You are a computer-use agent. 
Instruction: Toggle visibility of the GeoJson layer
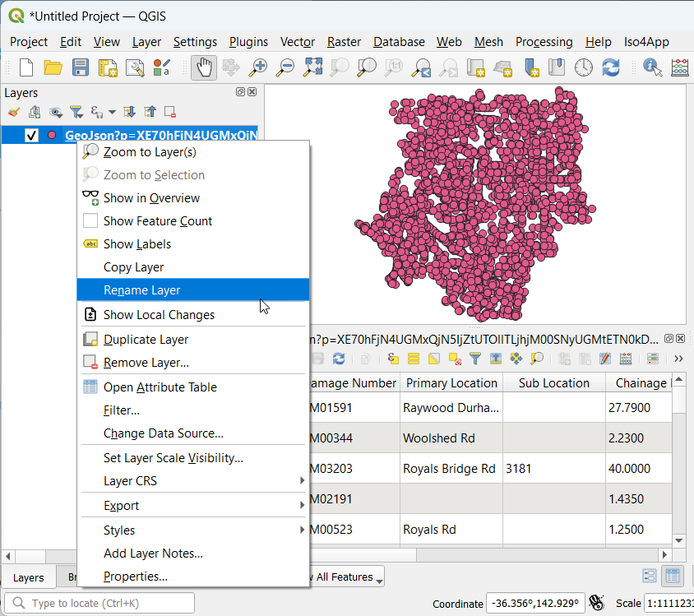31,135
